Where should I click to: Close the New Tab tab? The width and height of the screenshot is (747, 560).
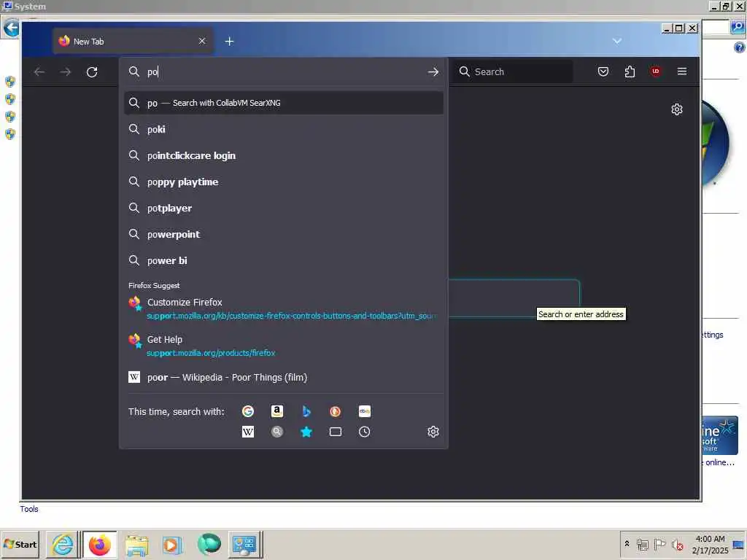[x=202, y=41]
